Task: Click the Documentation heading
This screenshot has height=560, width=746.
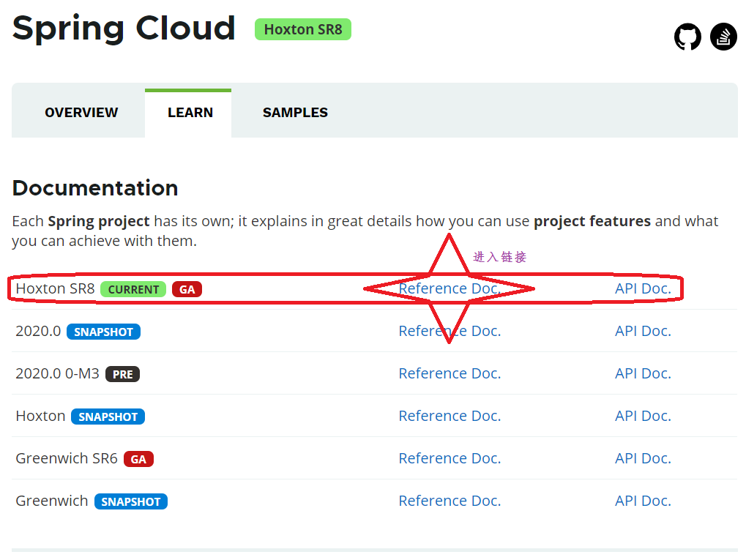Action: coord(95,188)
